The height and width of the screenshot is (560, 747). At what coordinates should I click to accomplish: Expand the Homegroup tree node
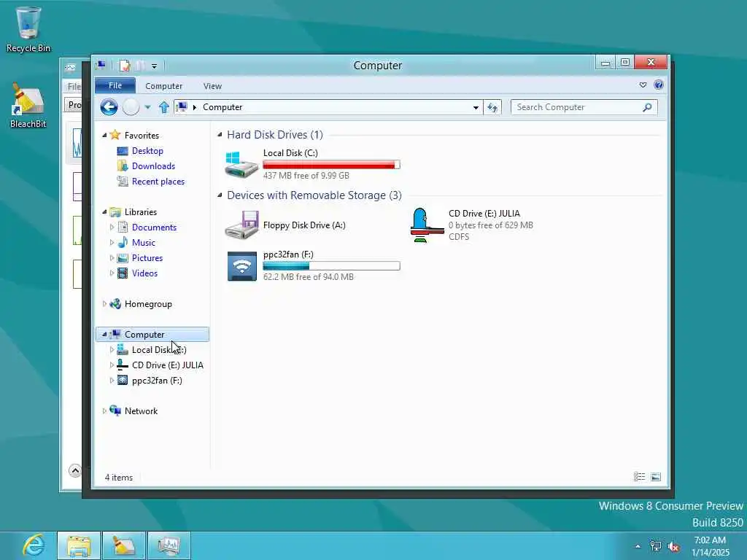pyautogui.click(x=104, y=304)
